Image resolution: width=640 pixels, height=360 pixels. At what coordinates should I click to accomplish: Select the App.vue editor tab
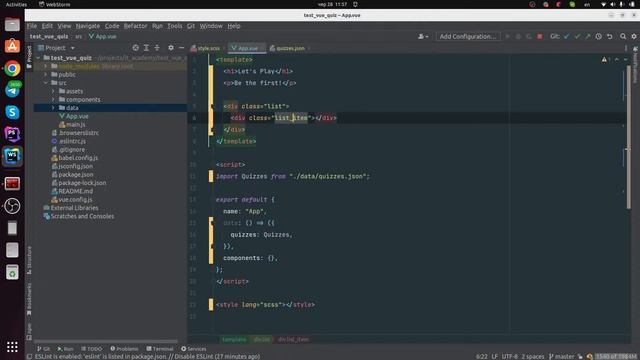(x=247, y=48)
